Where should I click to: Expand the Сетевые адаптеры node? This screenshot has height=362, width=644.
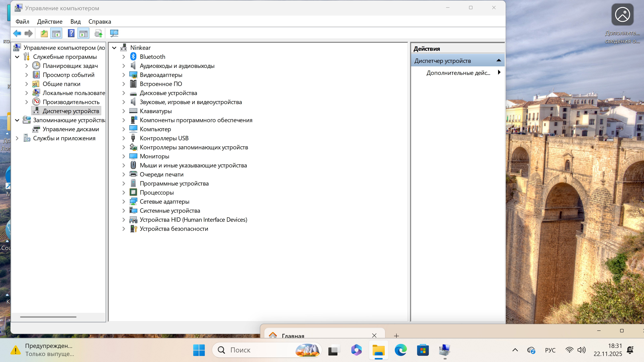[x=124, y=202]
